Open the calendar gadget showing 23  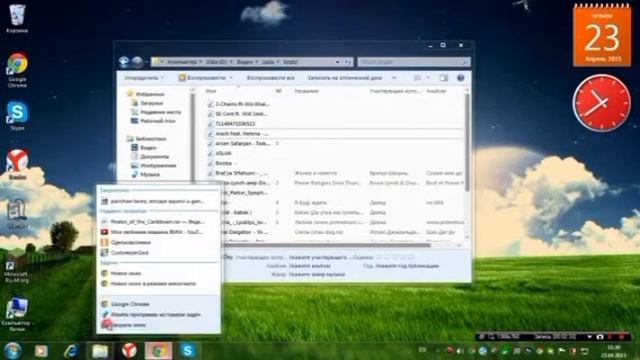[602, 35]
